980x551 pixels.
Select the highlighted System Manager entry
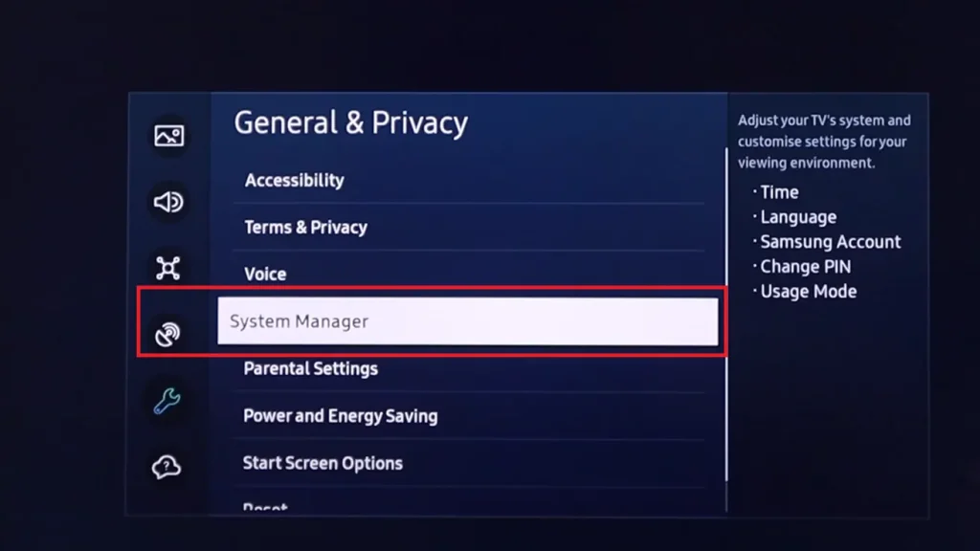[467, 321]
